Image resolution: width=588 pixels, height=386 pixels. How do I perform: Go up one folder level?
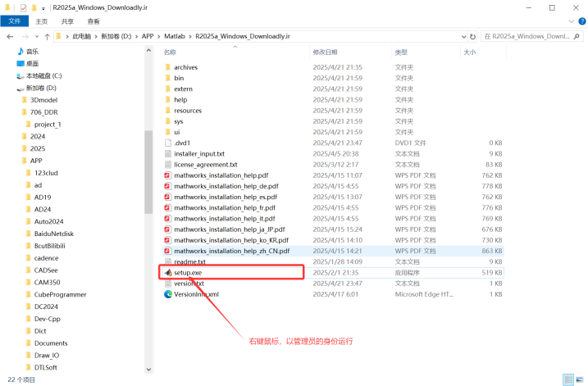pyautogui.click(x=48, y=36)
